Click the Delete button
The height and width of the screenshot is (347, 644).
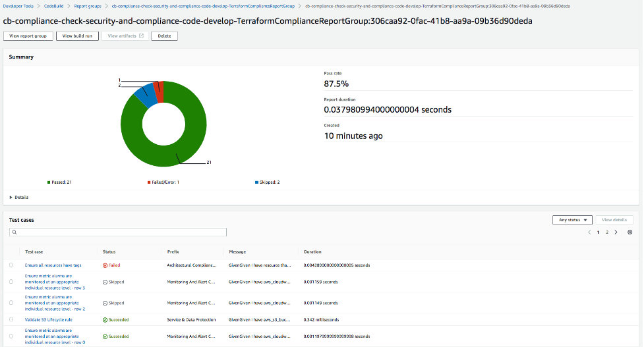pyautogui.click(x=164, y=36)
